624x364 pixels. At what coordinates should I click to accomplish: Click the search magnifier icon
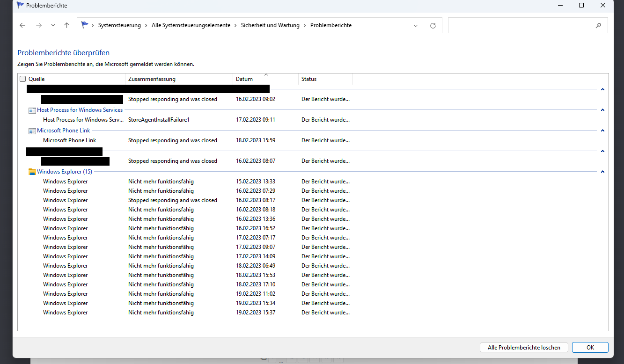pyautogui.click(x=598, y=26)
